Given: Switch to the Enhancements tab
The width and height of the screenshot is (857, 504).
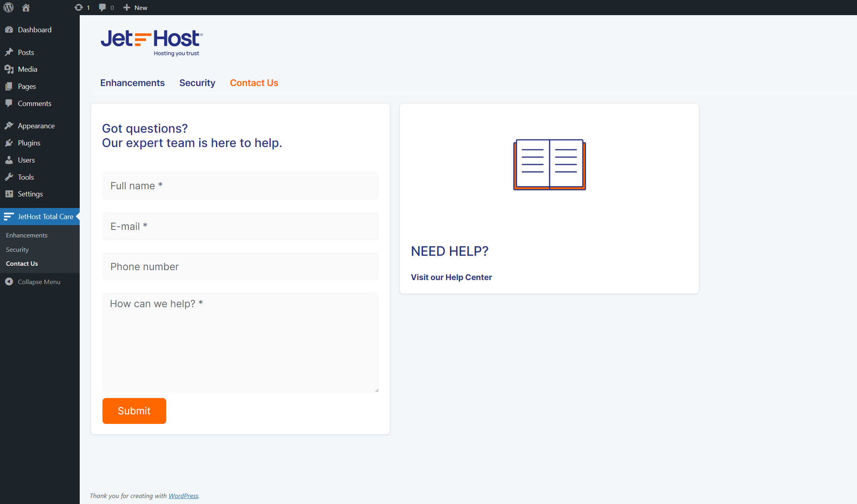Looking at the screenshot, I should click(132, 83).
